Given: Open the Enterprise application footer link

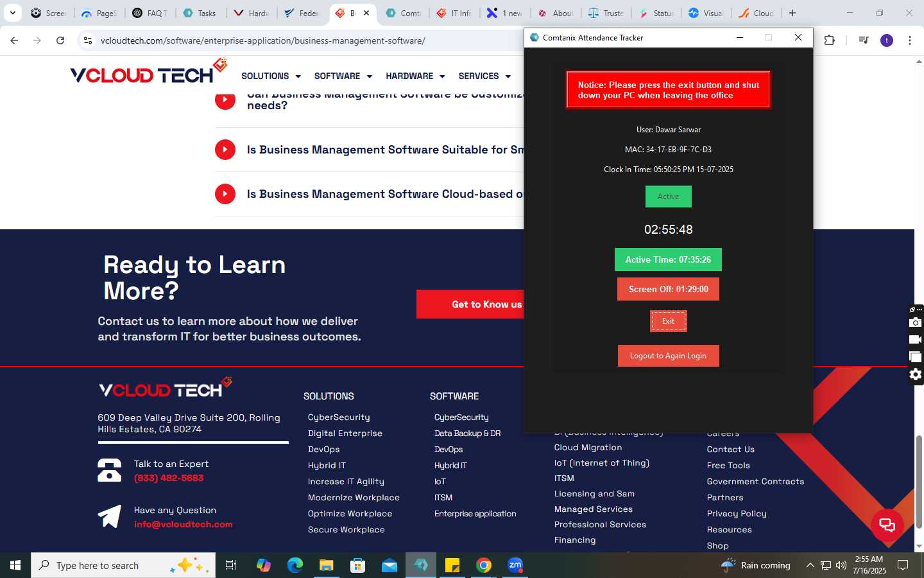Looking at the screenshot, I should (x=475, y=514).
